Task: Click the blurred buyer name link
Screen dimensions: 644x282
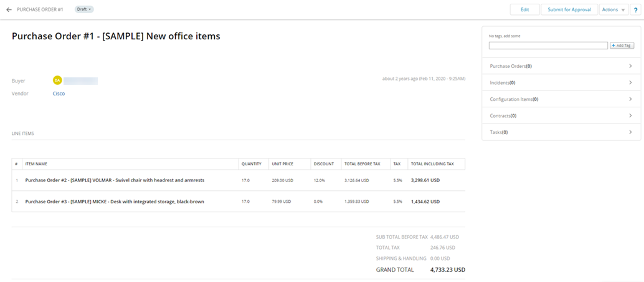Action: (81, 80)
